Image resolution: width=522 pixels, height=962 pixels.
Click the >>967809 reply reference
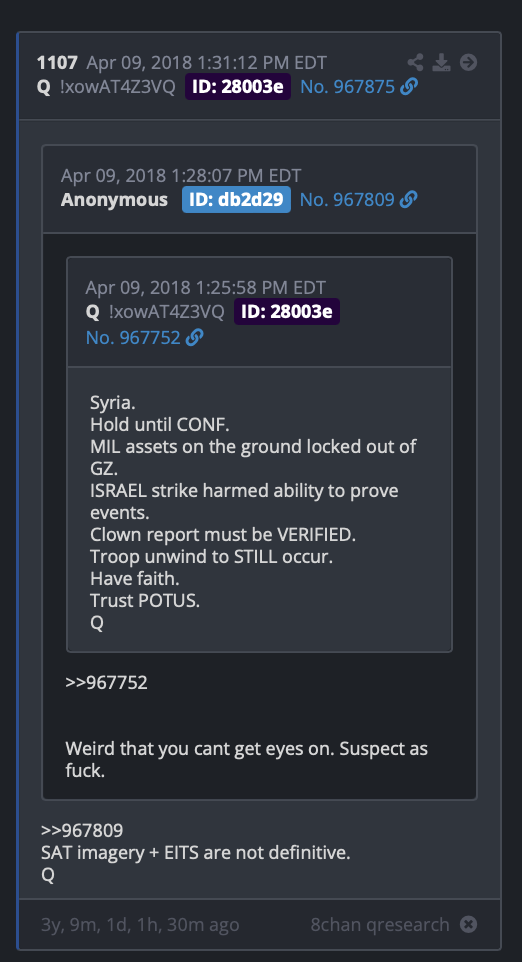tap(82, 831)
